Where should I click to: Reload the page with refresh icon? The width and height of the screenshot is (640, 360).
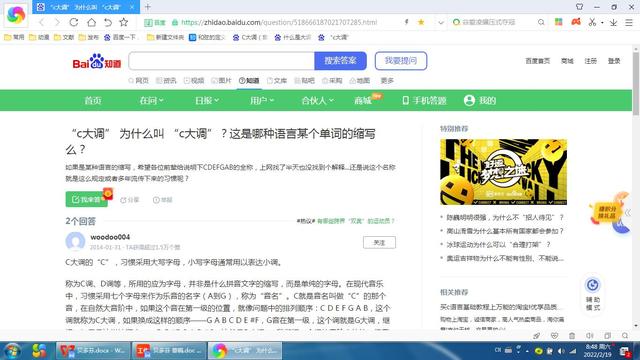(74, 22)
